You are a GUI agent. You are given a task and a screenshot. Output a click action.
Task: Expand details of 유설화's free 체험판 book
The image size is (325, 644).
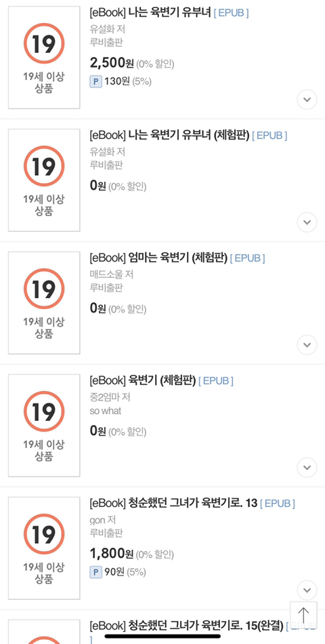(x=307, y=222)
